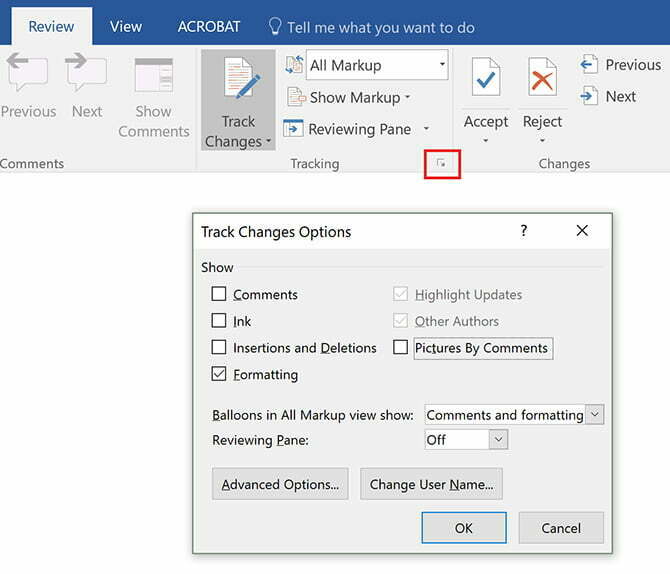This screenshot has height=574, width=670.
Task: Open Reviewing Pane Off dropdown in dialog
Action: (x=498, y=439)
